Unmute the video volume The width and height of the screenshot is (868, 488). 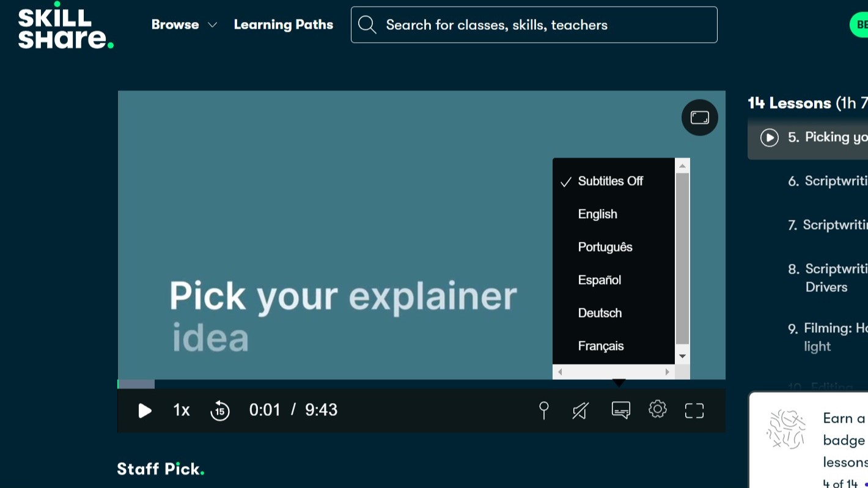point(580,410)
